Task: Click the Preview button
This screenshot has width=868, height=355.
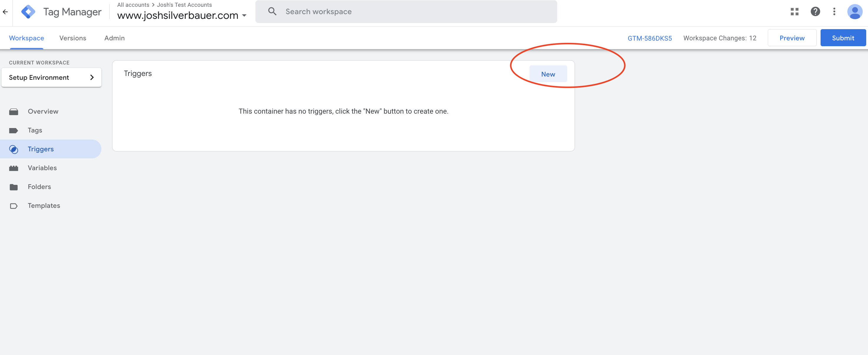Action: pos(792,38)
